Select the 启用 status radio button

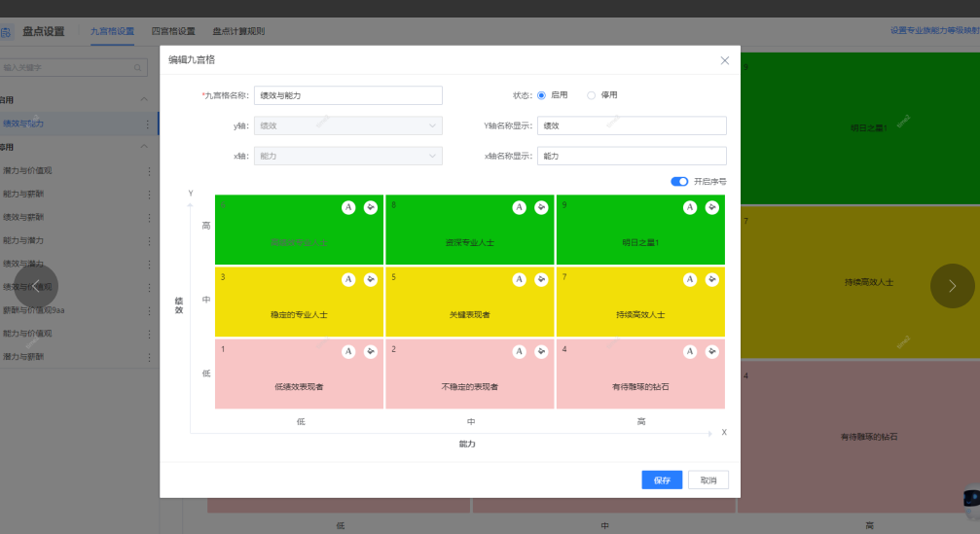[541, 95]
